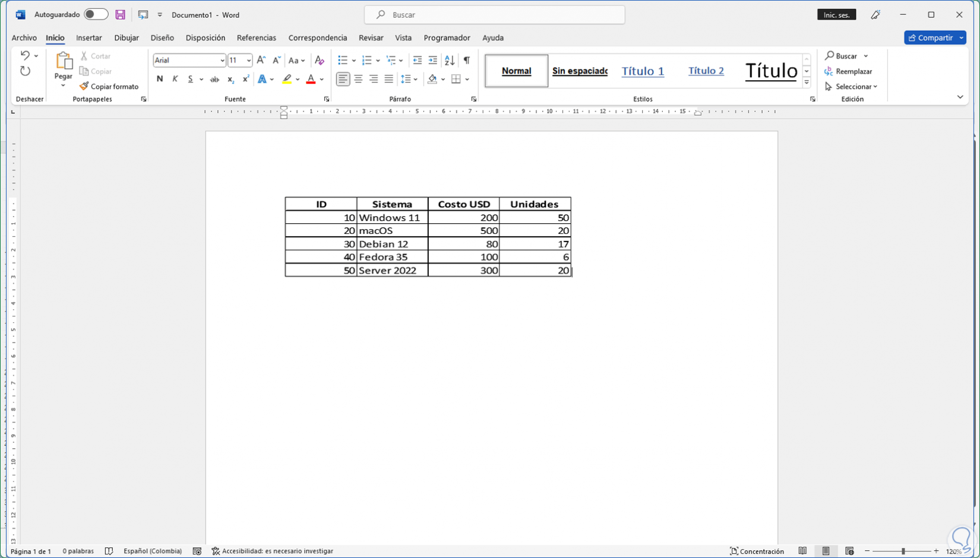Click the increase indent icon

pyautogui.click(x=433, y=60)
